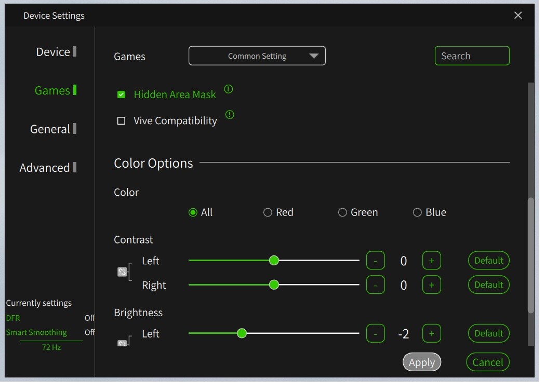This screenshot has height=392, width=545.
Task: Select the Green color radio button
Action: [x=342, y=212]
